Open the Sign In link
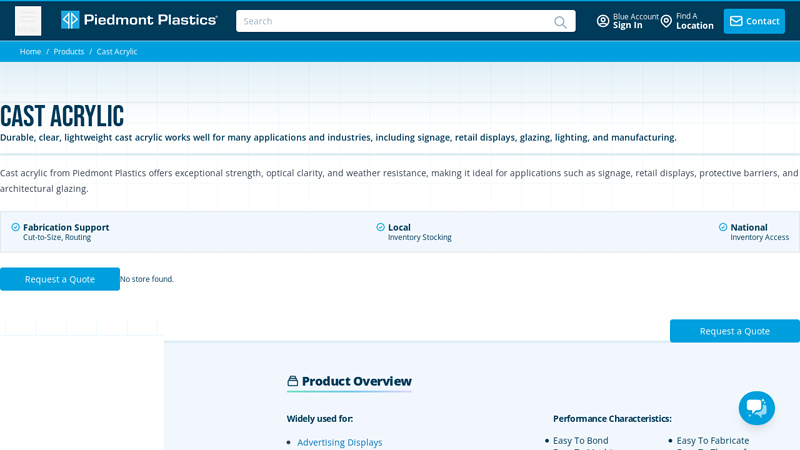Screen dimensions: 800x450 [x=628, y=26]
